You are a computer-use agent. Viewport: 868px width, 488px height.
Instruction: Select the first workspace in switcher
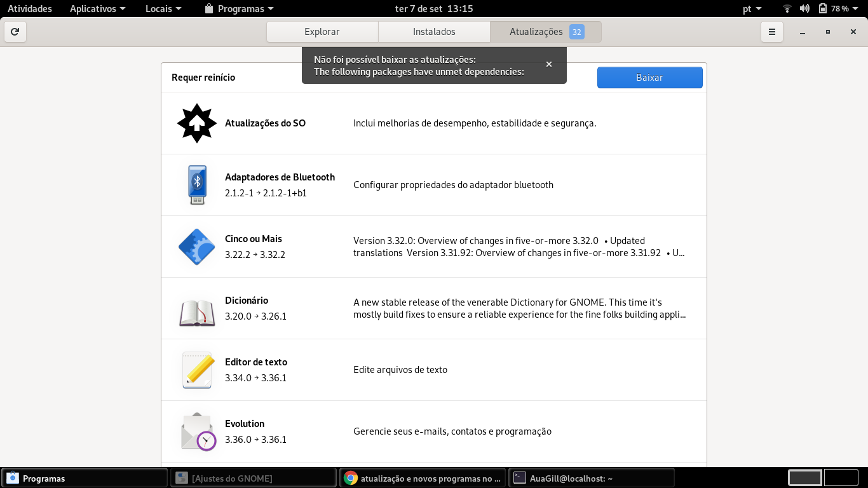[805, 478]
